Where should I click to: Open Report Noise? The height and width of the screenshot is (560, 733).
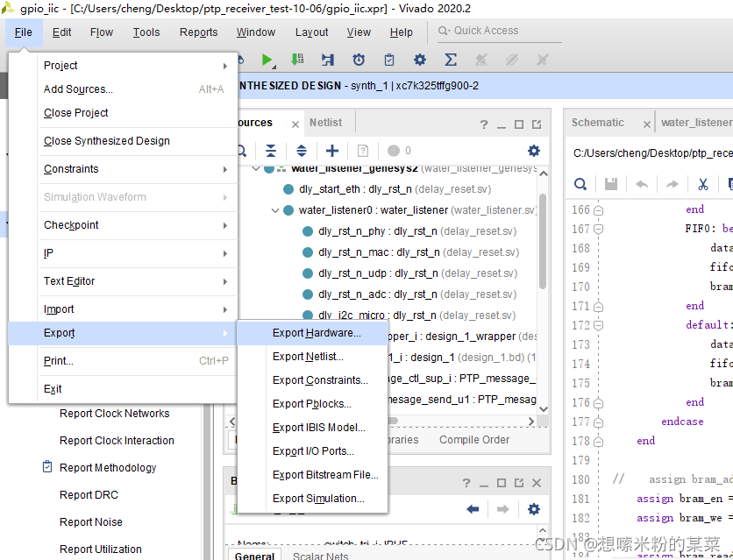click(x=91, y=521)
